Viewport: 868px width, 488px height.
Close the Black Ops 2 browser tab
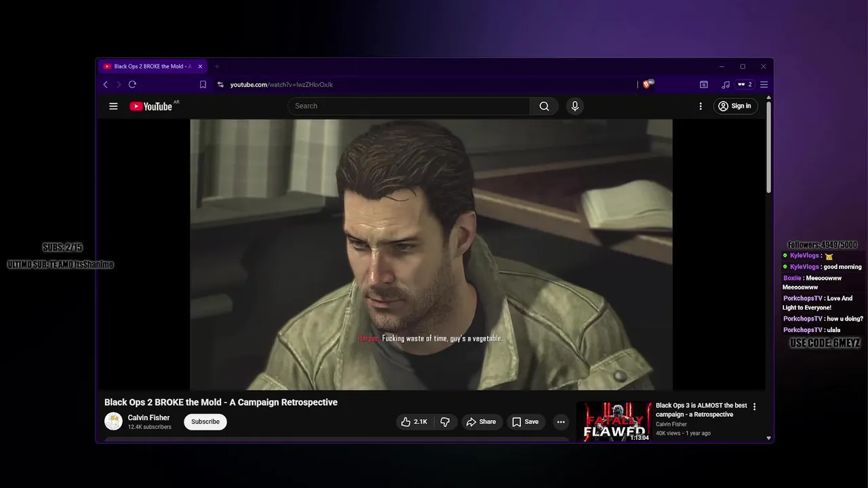point(200,66)
